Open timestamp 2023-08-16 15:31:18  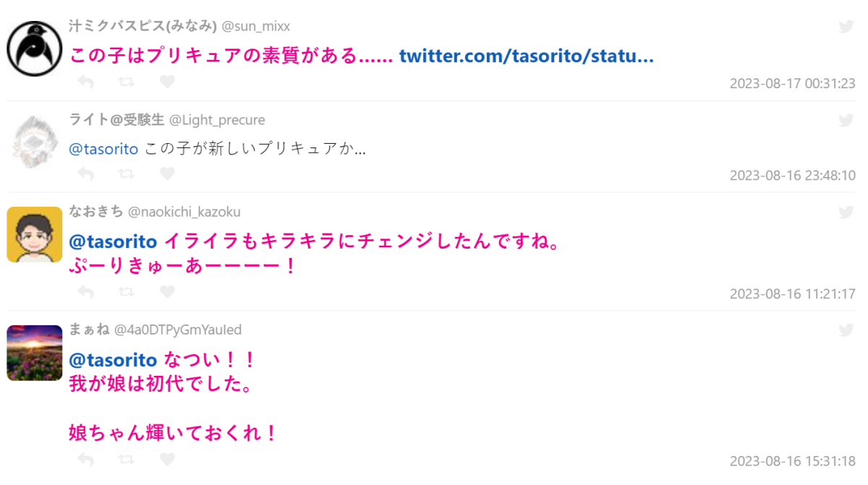[792, 461]
